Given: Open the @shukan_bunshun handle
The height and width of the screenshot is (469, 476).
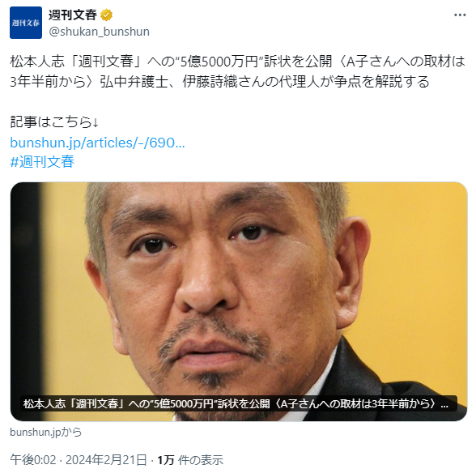Looking at the screenshot, I should pyautogui.click(x=100, y=32).
